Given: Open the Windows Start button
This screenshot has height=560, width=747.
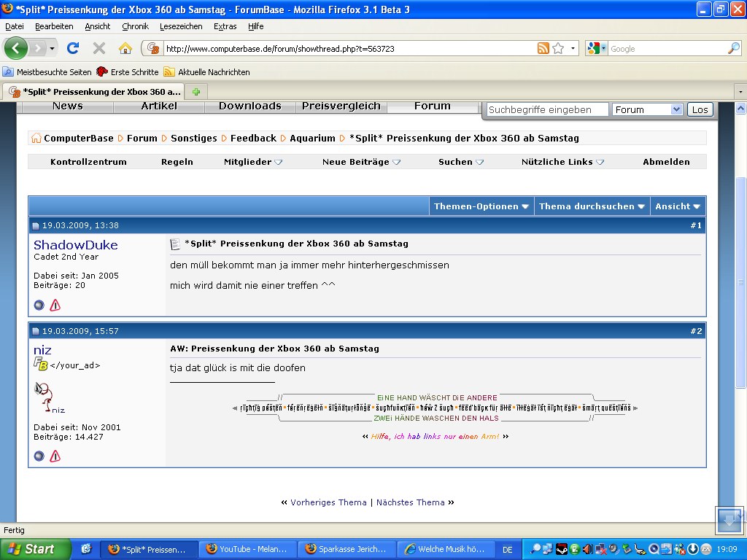Looking at the screenshot, I should point(36,549).
